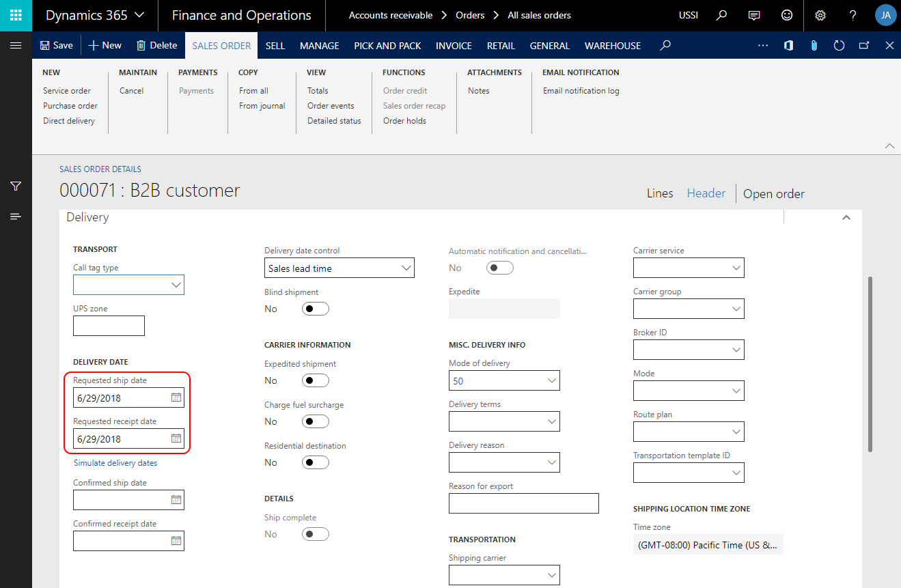Toggle Ship complete switch
Viewport: 901px width, 588px height.
tap(315, 534)
